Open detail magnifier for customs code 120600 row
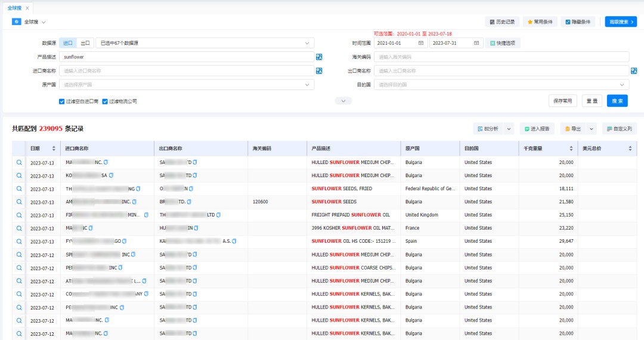Viewport: 644px width, 340px height. [x=19, y=202]
